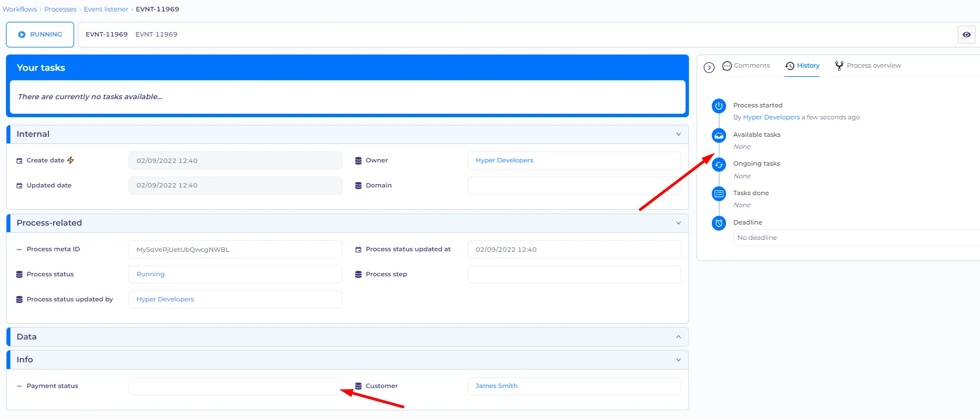
Task: Click the Process status updated at date field
Action: click(x=574, y=250)
